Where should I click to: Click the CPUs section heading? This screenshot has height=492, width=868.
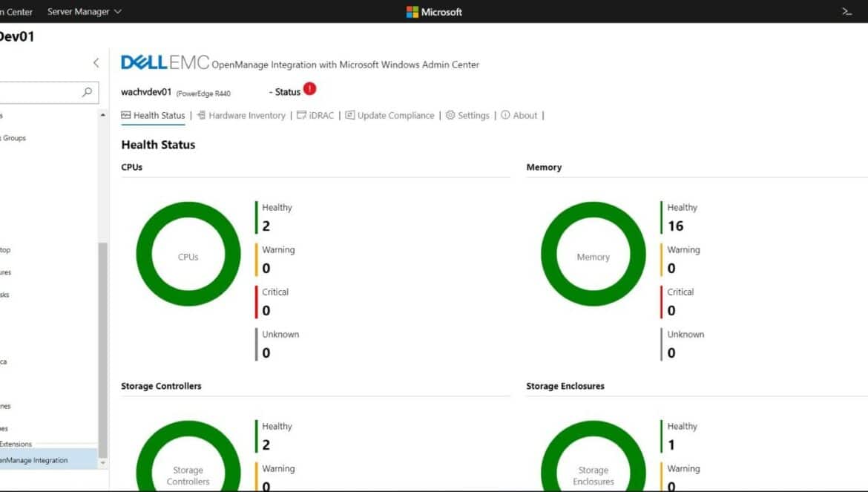[132, 167]
